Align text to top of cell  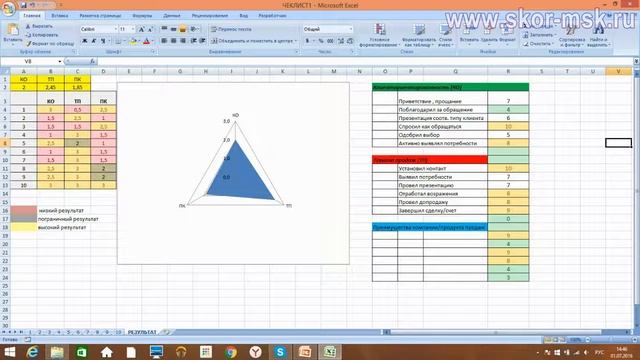click(x=164, y=29)
